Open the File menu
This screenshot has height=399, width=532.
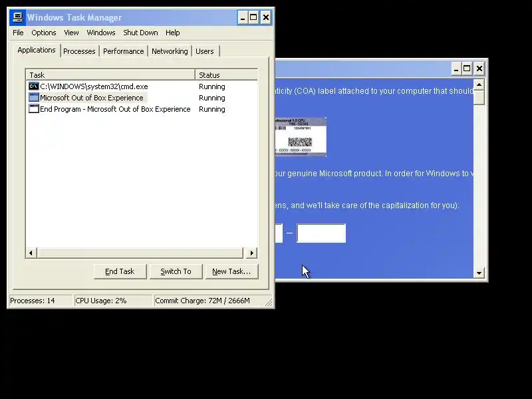pyautogui.click(x=18, y=33)
